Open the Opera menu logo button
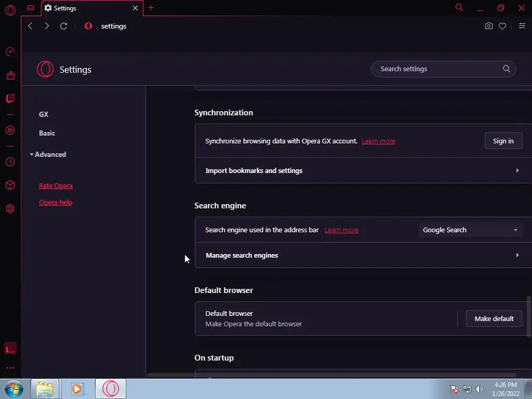Image resolution: width=532 pixels, height=399 pixels. click(10, 10)
